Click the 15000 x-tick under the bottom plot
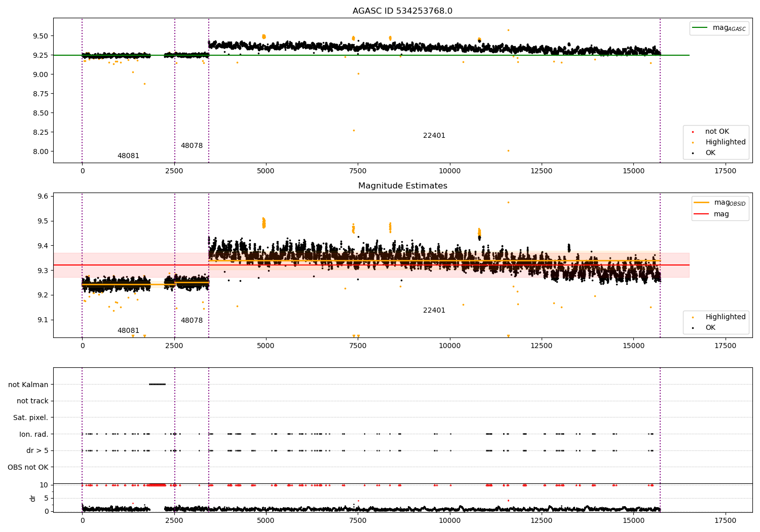Viewport: 760px width, 532px height. (x=633, y=521)
